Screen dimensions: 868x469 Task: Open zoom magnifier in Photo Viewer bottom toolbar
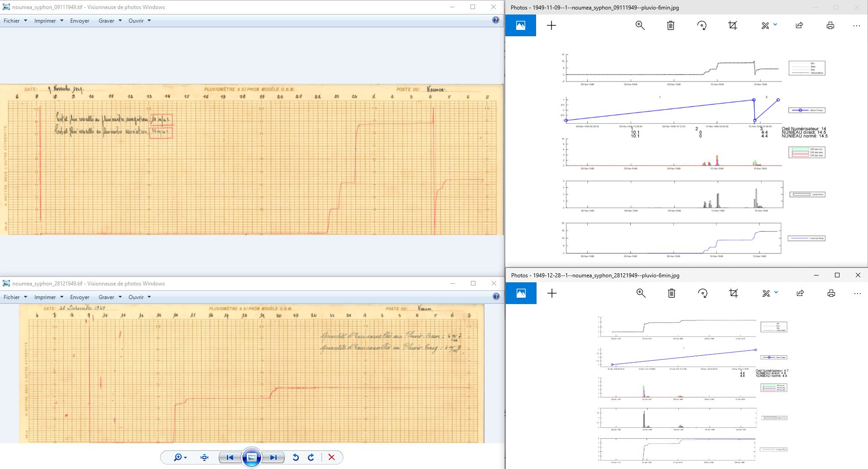[x=178, y=457]
